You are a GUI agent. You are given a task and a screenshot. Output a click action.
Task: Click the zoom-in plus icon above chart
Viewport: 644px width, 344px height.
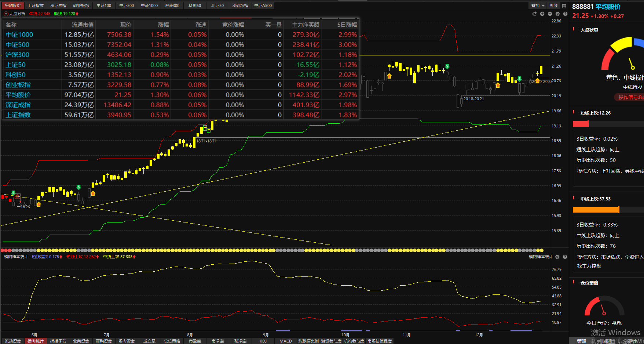[x=542, y=14]
